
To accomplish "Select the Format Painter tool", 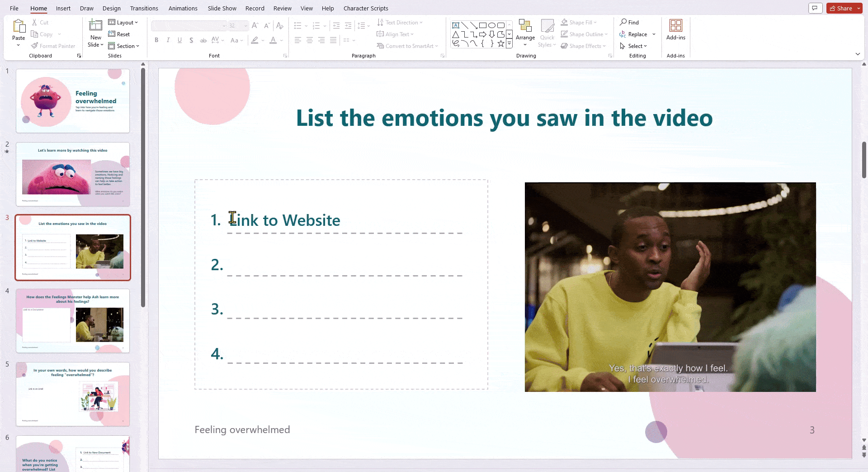I will (x=53, y=46).
